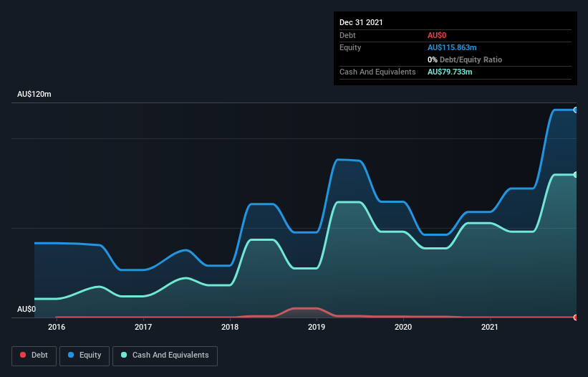
Task: Toggle the Debt legend button
Action: pos(34,355)
